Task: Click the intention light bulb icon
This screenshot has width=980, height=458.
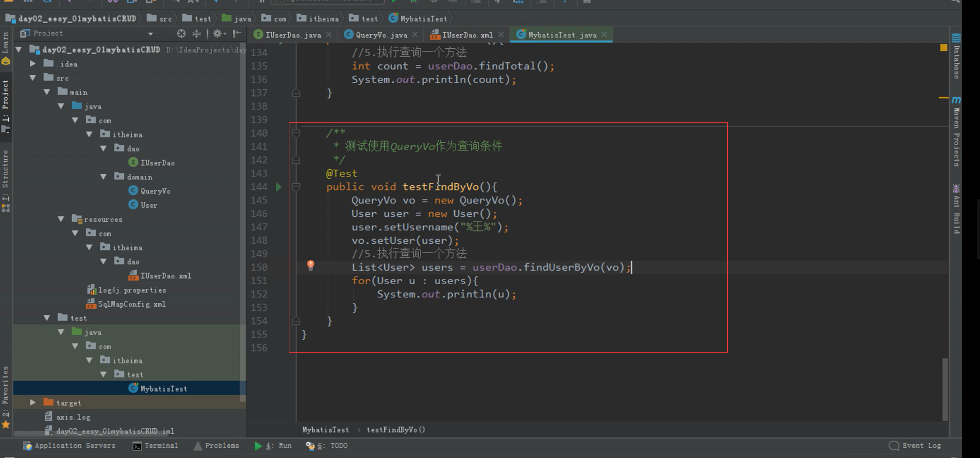Action: [311, 265]
